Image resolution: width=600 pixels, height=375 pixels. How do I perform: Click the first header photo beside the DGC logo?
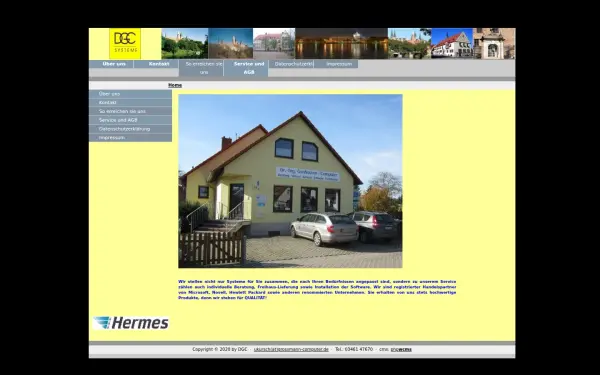pos(184,44)
